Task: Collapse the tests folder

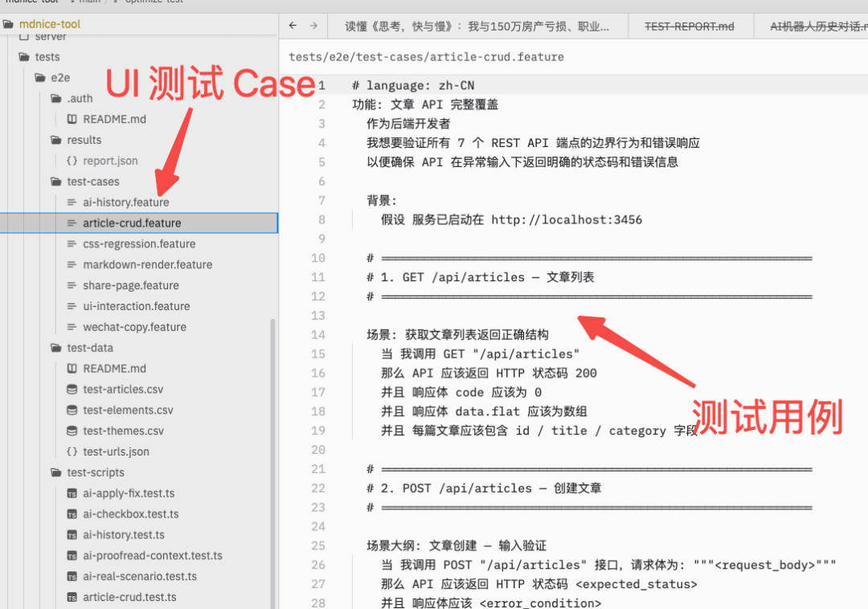Action: point(47,57)
